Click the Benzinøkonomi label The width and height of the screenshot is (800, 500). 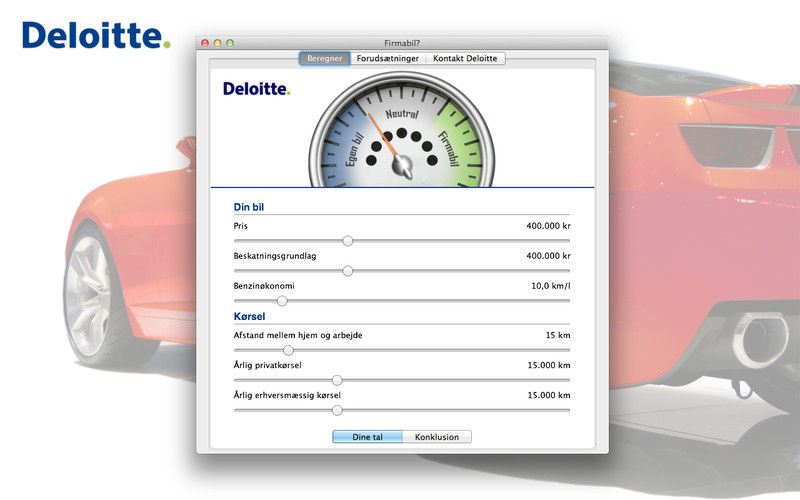pyautogui.click(x=264, y=286)
